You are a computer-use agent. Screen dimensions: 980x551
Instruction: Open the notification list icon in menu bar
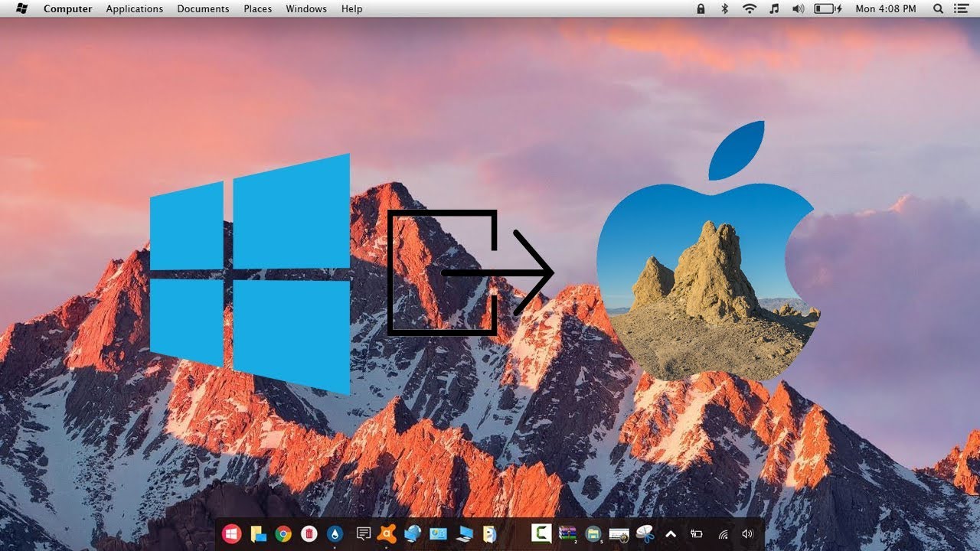click(962, 9)
